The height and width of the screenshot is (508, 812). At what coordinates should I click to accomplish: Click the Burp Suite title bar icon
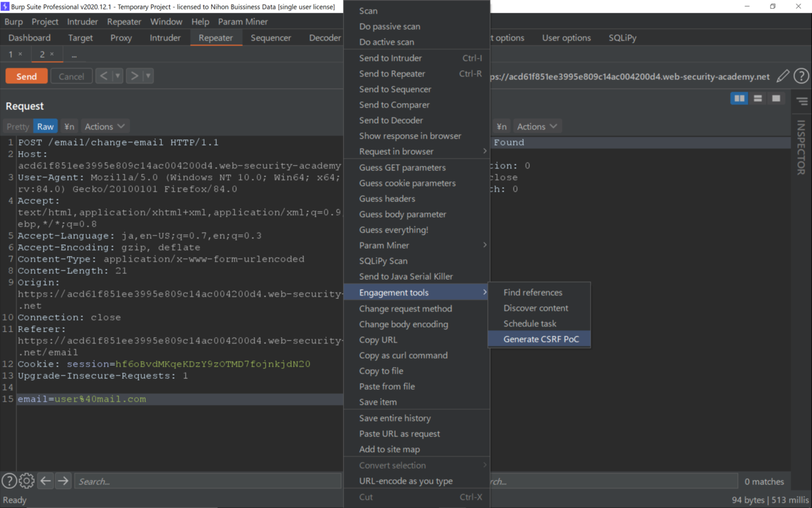point(5,6)
